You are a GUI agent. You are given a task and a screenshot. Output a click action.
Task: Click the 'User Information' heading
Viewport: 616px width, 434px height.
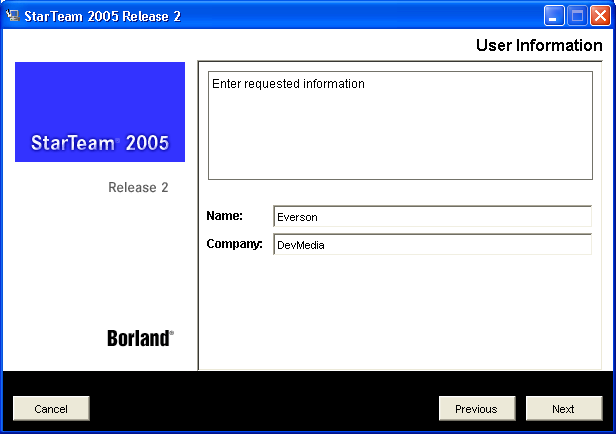tap(539, 45)
